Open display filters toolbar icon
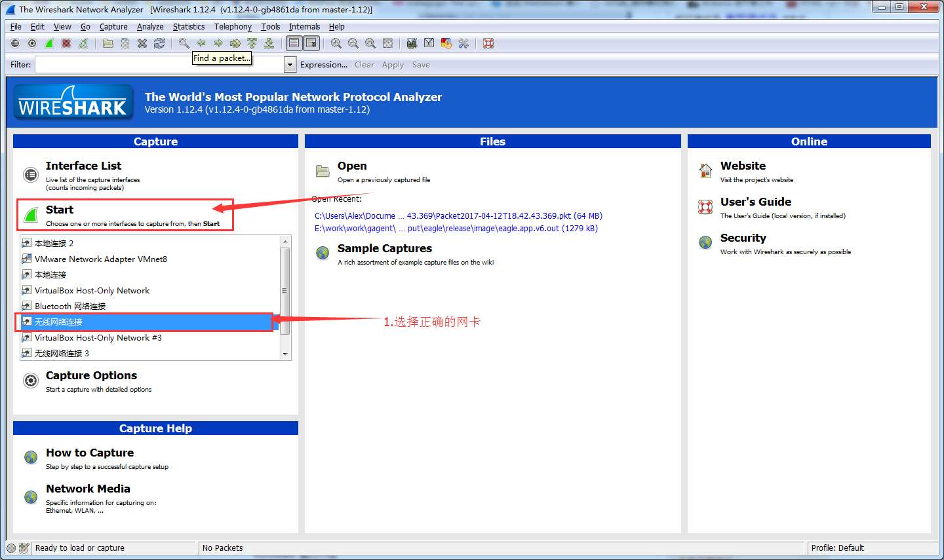This screenshot has height=560, width=944. point(429,43)
